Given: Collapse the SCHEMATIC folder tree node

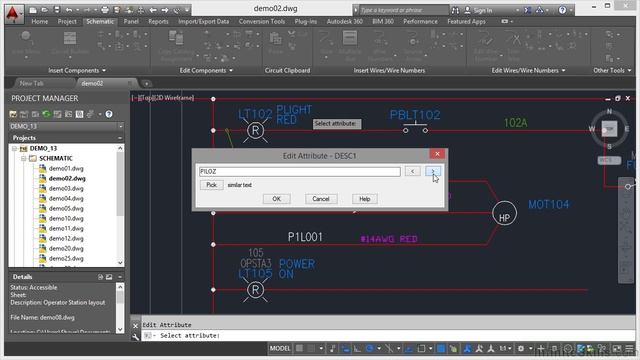Looking at the screenshot, I should (x=24, y=158).
